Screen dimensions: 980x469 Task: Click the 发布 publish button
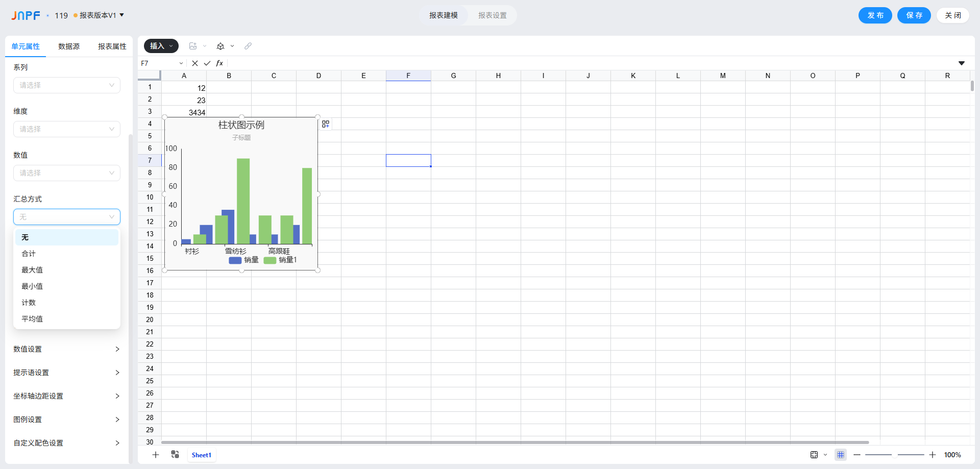point(875,15)
